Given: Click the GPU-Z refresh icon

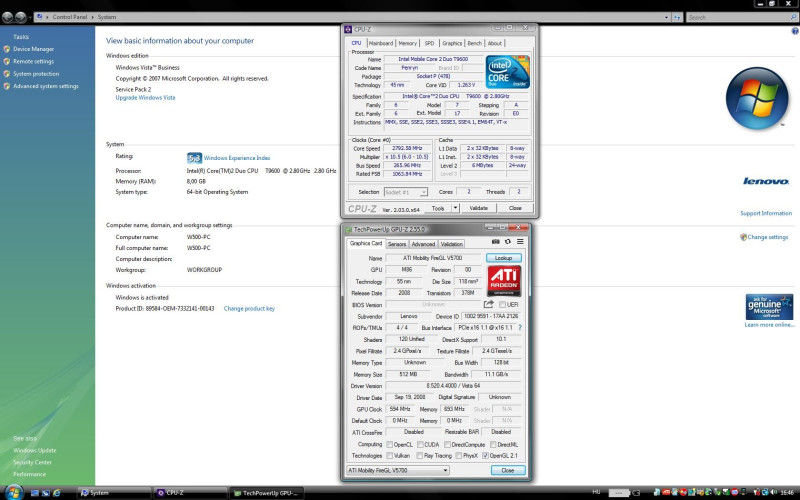Looking at the screenshot, I should [x=508, y=241].
